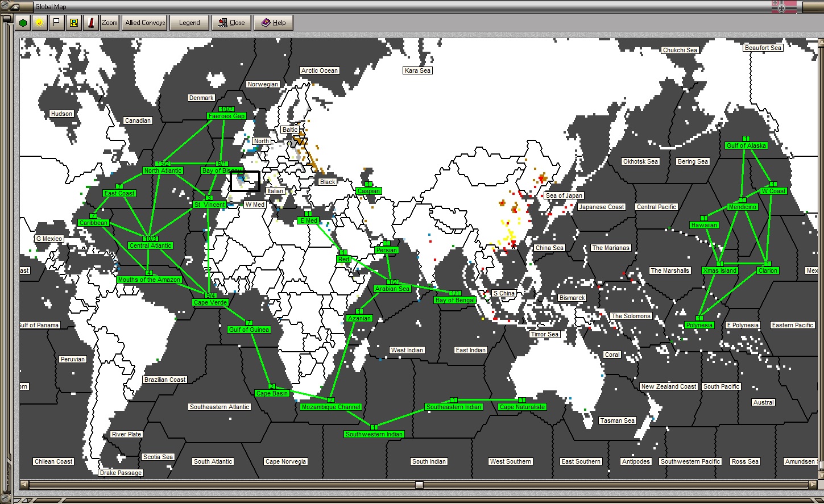Image resolution: width=824 pixels, height=504 pixels.
Task: Click the Zoom toolbar button
Action: tap(109, 23)
